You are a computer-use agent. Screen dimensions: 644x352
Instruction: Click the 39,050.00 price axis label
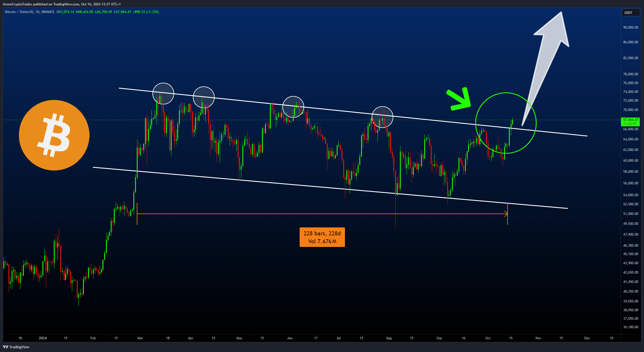631,301
